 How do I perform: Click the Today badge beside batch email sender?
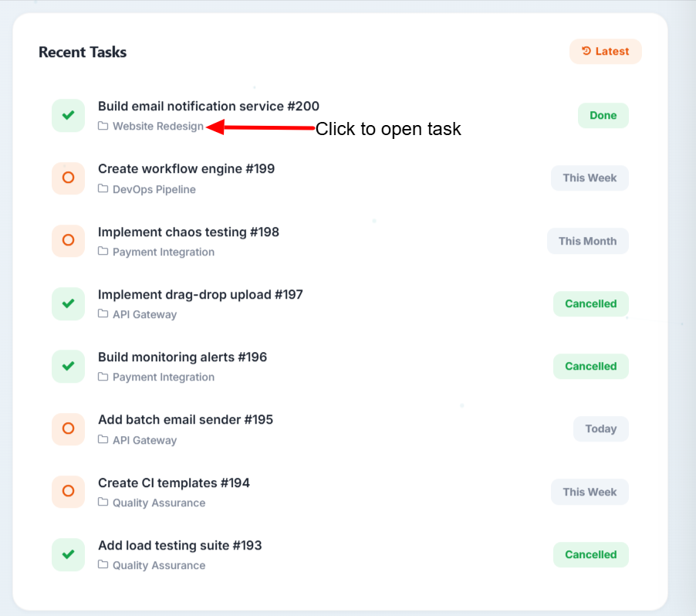(600, 428)
